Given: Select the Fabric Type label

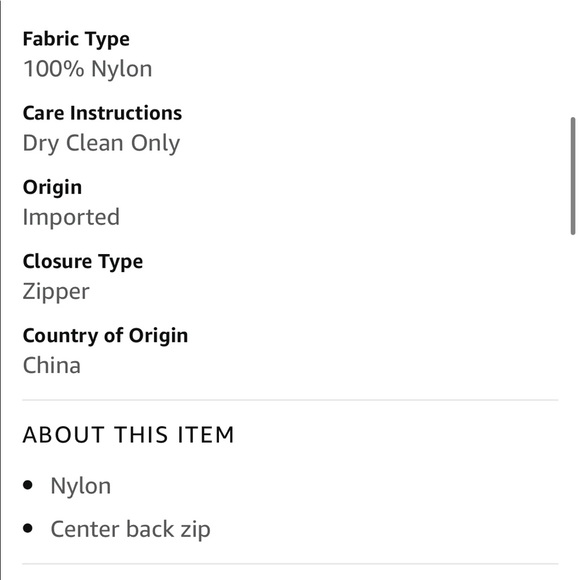Looking at the screenshot, I should 76,40.
